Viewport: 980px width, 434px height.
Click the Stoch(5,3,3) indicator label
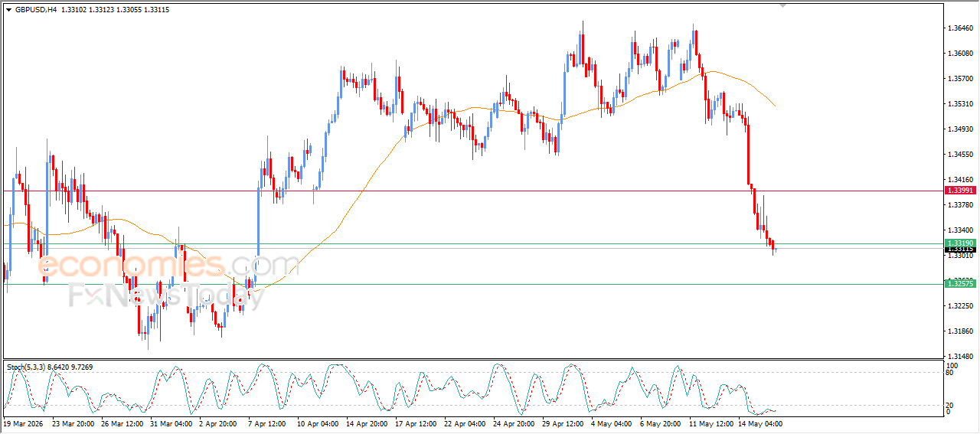26,367
